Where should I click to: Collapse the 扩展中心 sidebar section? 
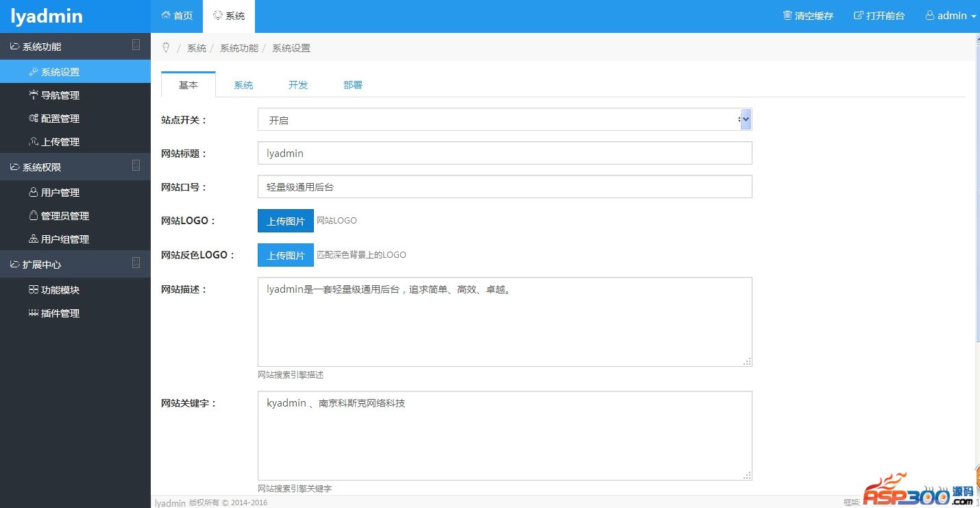coord(136,263)
